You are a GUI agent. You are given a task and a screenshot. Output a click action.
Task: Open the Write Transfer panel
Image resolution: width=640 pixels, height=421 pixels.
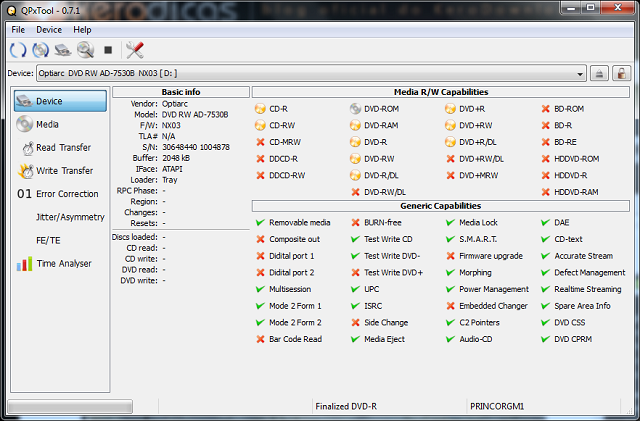60,171
